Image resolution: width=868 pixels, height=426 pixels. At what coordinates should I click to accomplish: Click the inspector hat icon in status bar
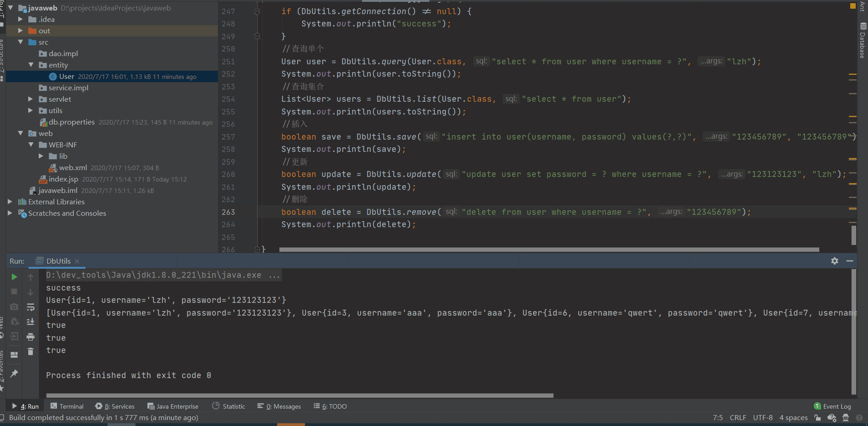coord(846,418)
